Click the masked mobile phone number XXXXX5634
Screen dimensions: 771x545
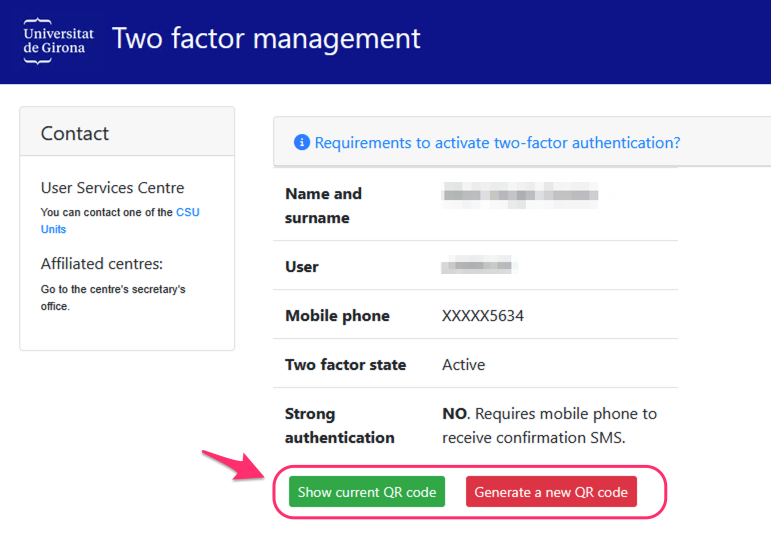483,316
